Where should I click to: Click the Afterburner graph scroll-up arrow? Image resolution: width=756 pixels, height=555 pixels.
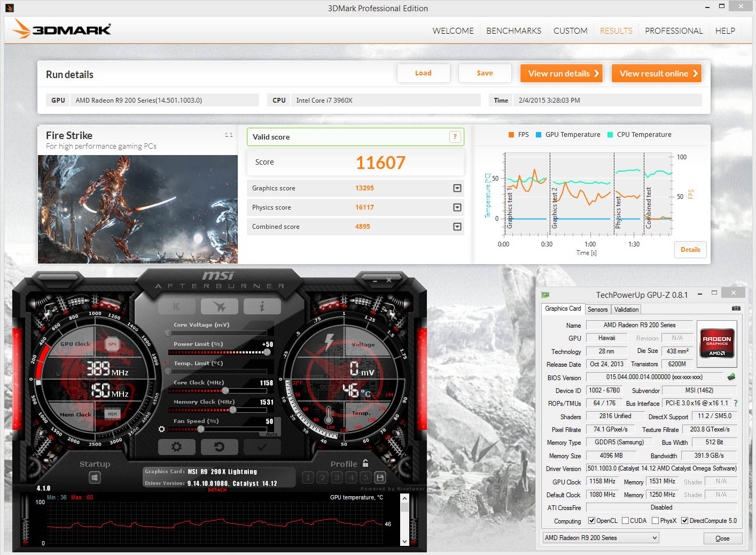click(404, 498)
